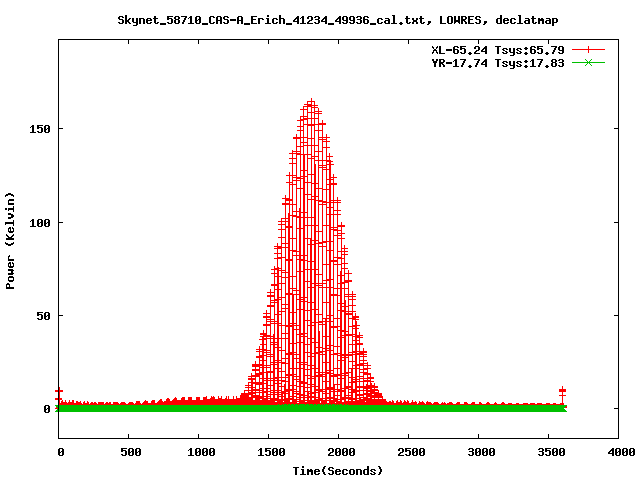The height and width of the screenshot is (480, 640).
Task: Click the peak of the red XL curve
Action: [x=312, y=102]
